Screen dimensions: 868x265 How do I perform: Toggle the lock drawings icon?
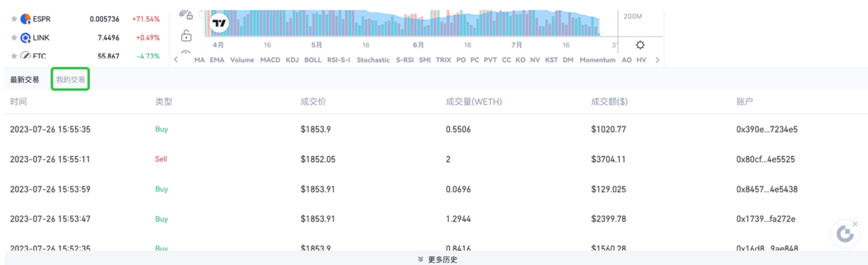coord(186,36)
